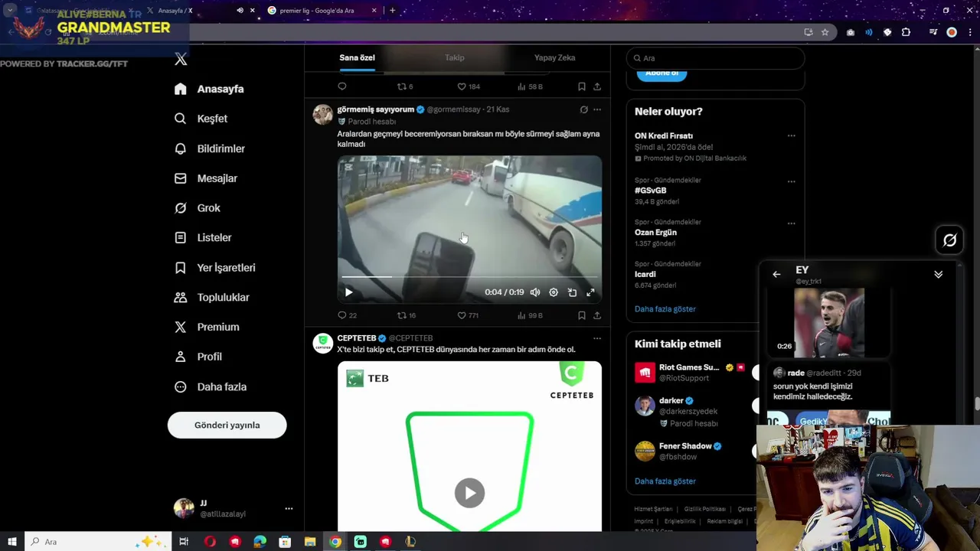Play the CEPTETEB promoted video
This screenshot has height=551, width=980.
(x=469, y=493)
